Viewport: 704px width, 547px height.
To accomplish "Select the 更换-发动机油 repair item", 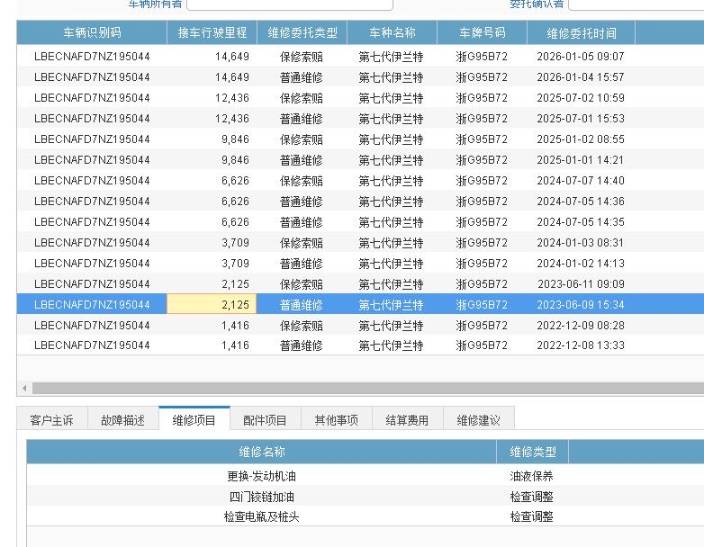I will click(x=262, y=477).
